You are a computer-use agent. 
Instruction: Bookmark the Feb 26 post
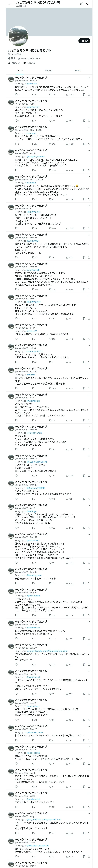pyautogui.click(x=84, y=95)
